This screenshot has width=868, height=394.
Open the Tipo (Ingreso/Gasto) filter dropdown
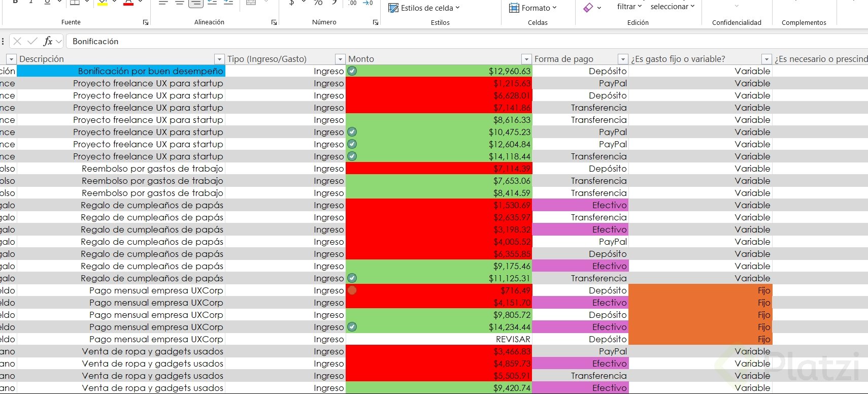[340, 59]
